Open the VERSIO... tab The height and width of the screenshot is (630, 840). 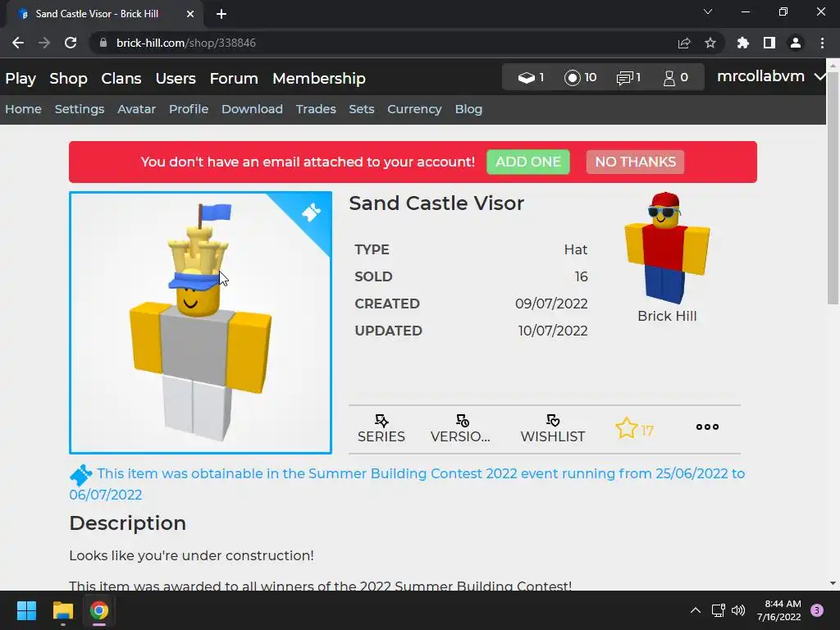click(x=460, y=428)
